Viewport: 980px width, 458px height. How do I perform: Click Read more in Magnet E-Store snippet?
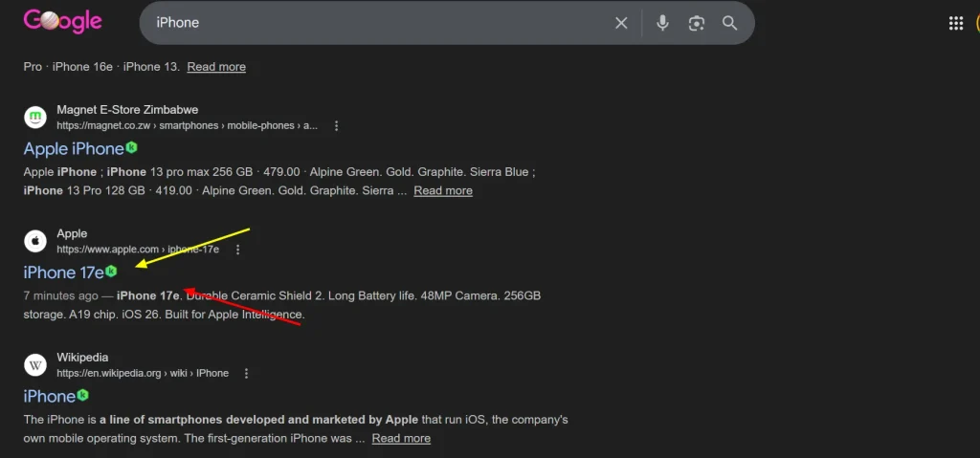pyautogui.click(x=442, y=190)
